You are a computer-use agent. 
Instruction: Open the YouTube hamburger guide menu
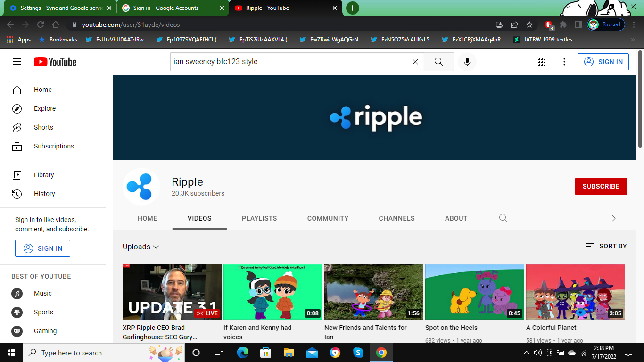click(17, 62)
